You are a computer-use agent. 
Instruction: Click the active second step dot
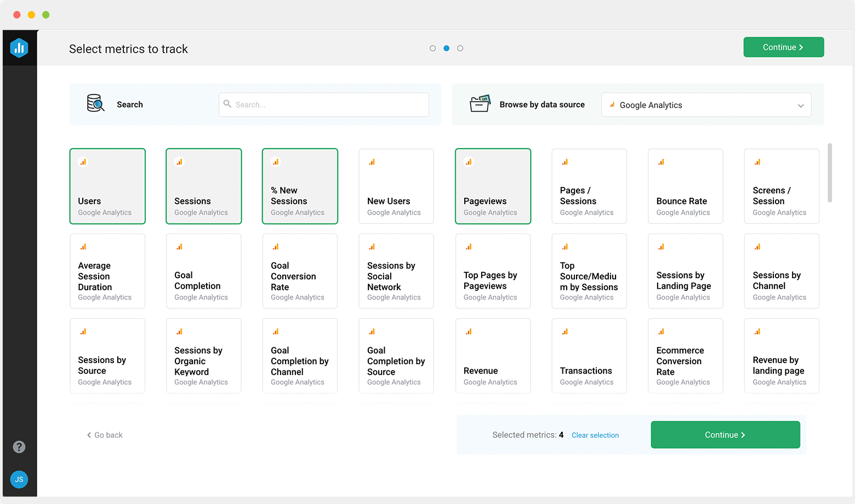pos(447,48)
